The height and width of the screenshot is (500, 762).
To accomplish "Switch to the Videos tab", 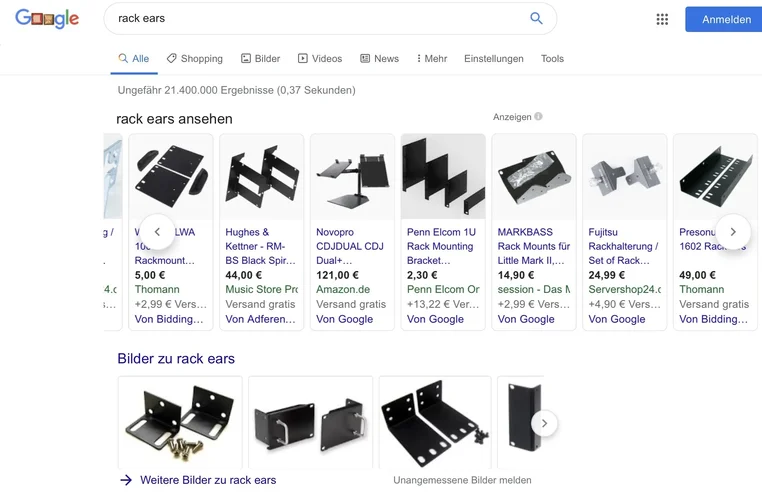I will 320,59.
